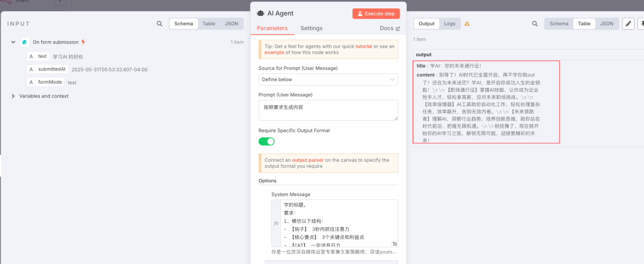644x264 pixels.
Task: Switch INPUT view to Schema
Action: pos(184,24)
